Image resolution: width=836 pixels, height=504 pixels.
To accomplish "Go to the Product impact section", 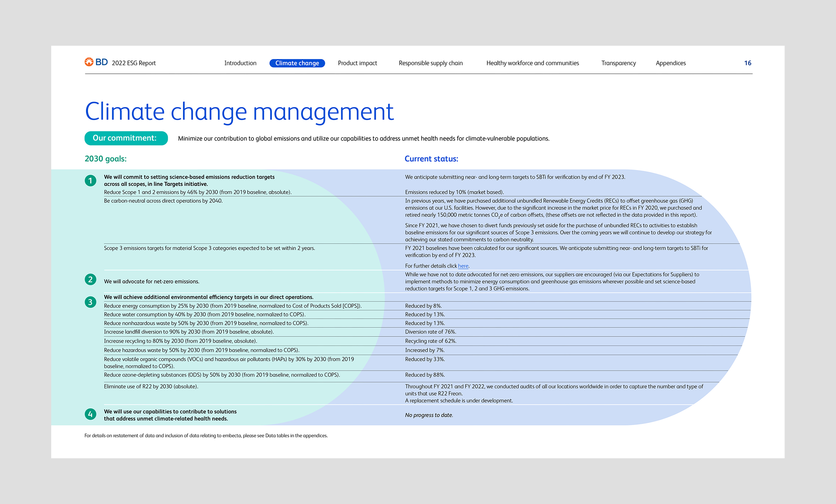I will point(357,63).
